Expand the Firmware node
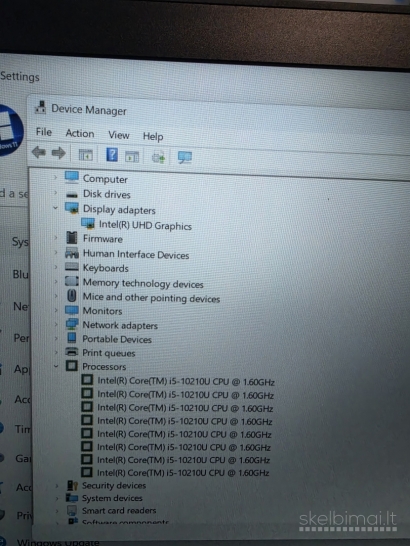This screenshot has height=546, width=410. (x=55, y=237)
